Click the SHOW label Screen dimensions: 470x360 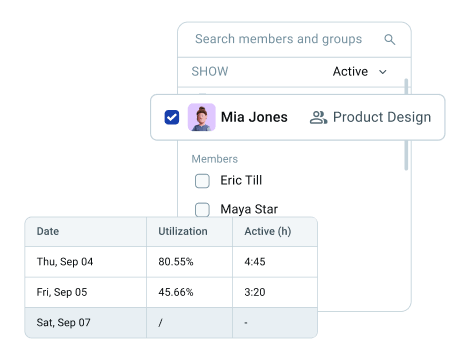[210, 71]
